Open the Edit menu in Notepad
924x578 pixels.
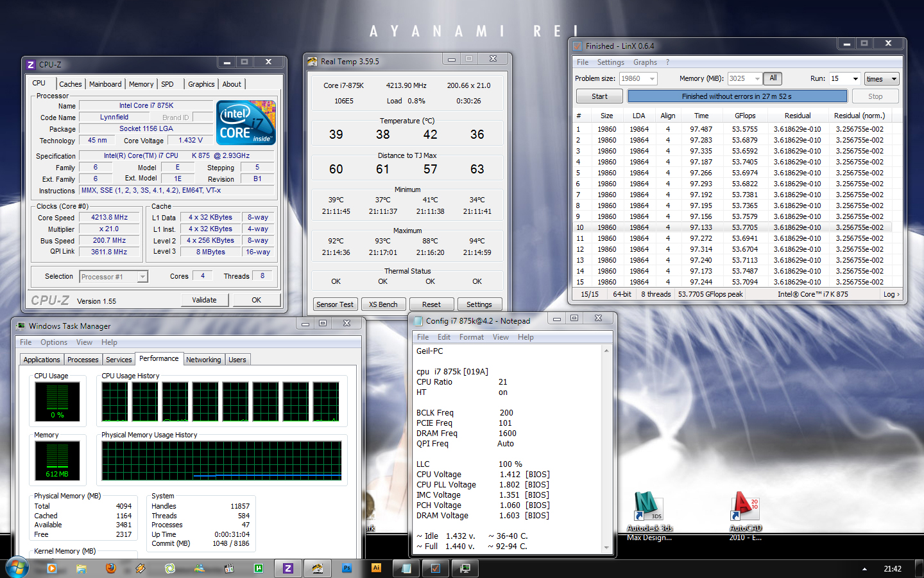pyautogui.click(x=444, y=337)
